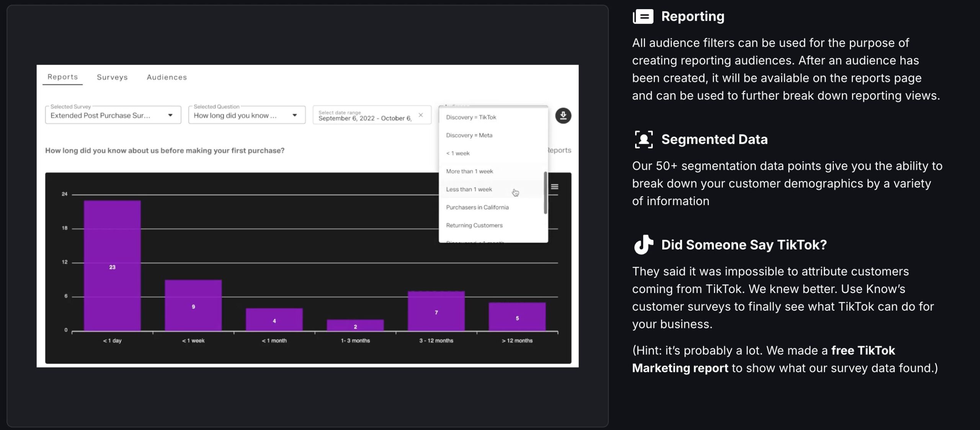Click the Reporting section icon
This screenshot has width=980, height=430.
tap(643, 16)
